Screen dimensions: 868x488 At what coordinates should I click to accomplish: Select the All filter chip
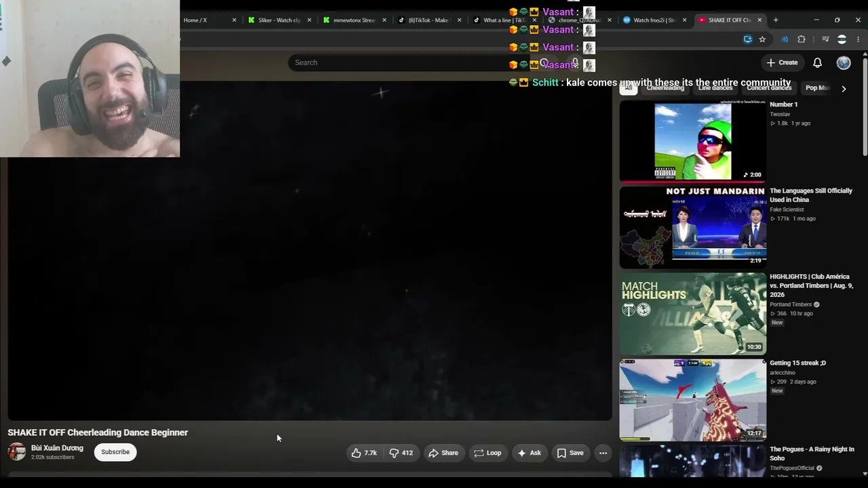coord(628,88)
